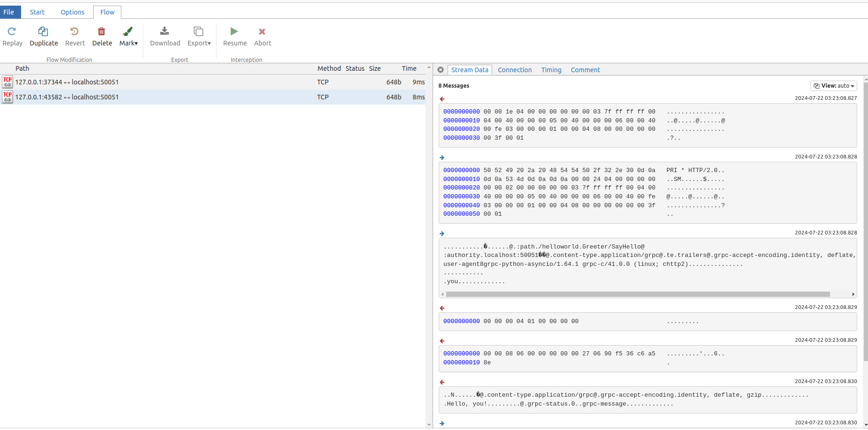
Task: Click hex offset 0000000030 in first message
Action: [x=462, y=138]
